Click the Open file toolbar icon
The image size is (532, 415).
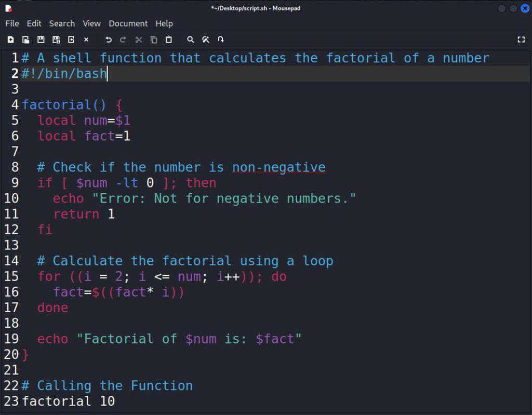(x=25, y=39)
